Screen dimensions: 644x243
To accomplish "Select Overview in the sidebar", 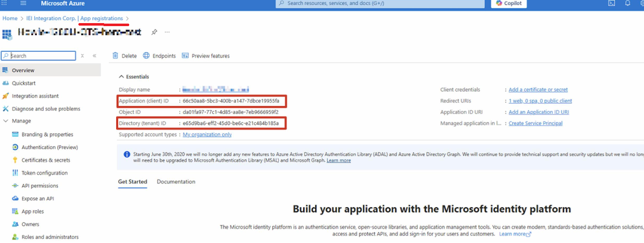I will 50,70.
